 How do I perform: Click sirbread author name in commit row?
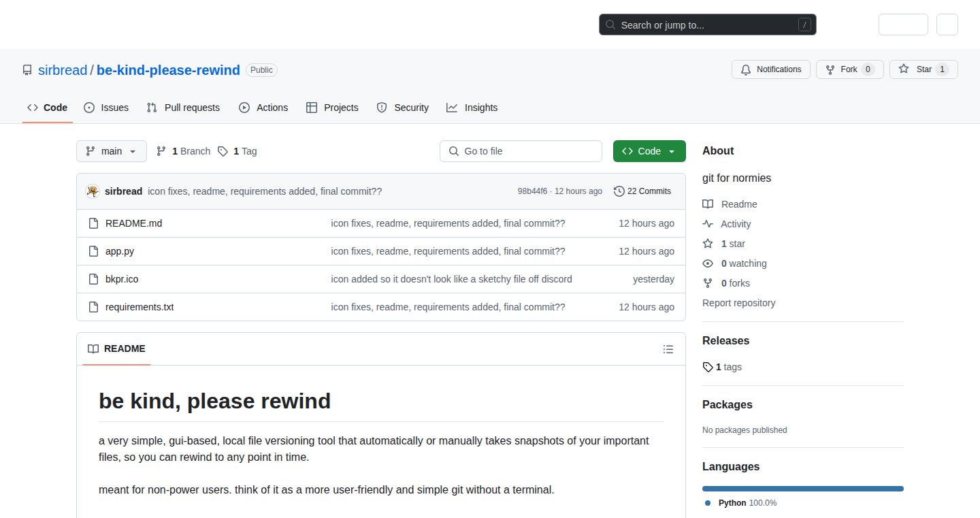123,191
